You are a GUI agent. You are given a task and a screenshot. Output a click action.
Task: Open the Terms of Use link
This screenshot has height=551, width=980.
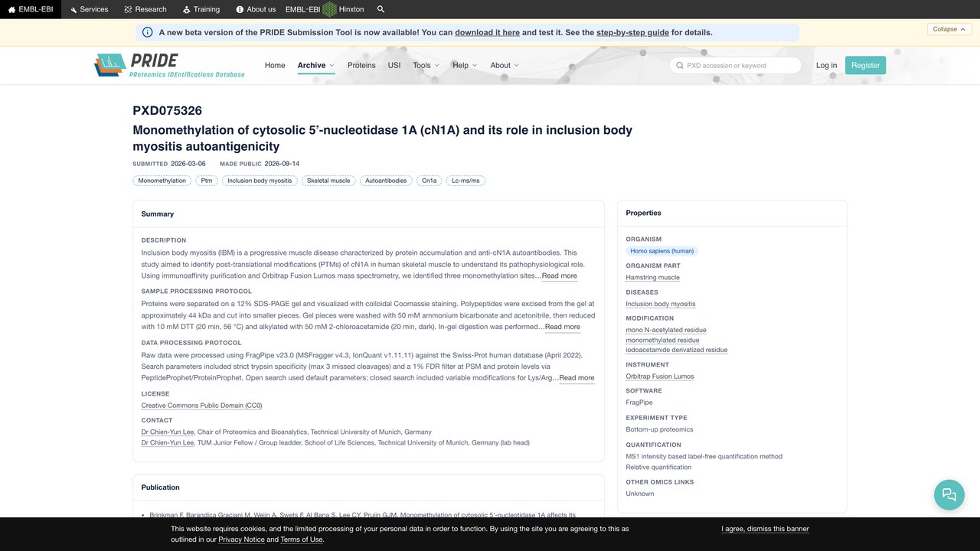tap(302, 540)
